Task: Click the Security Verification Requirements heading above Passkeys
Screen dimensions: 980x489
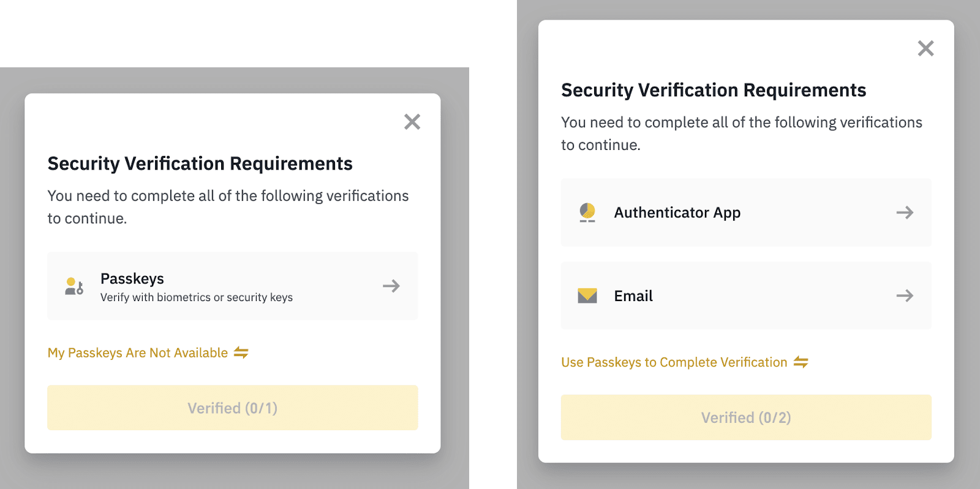Action: tap(200, 163)
